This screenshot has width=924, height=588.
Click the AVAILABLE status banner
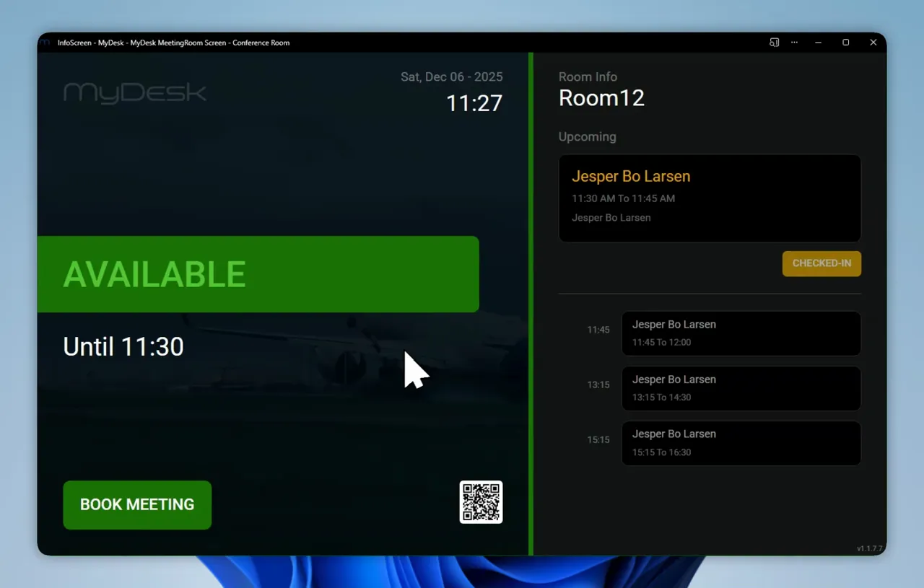[x=258, y=274]
